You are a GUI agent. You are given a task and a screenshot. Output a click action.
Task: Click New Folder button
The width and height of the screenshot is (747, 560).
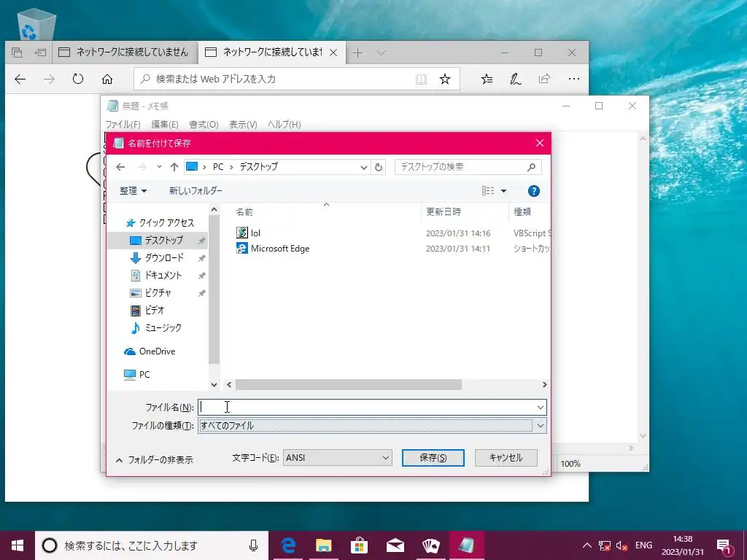tap(196, 191)
